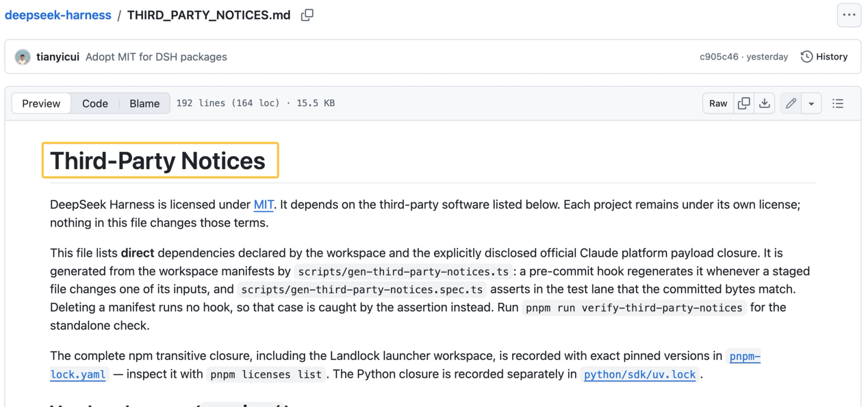868x407 pixels.
Task: Navigate to deepseek-harness repository root
Action: tap(58, 15)
